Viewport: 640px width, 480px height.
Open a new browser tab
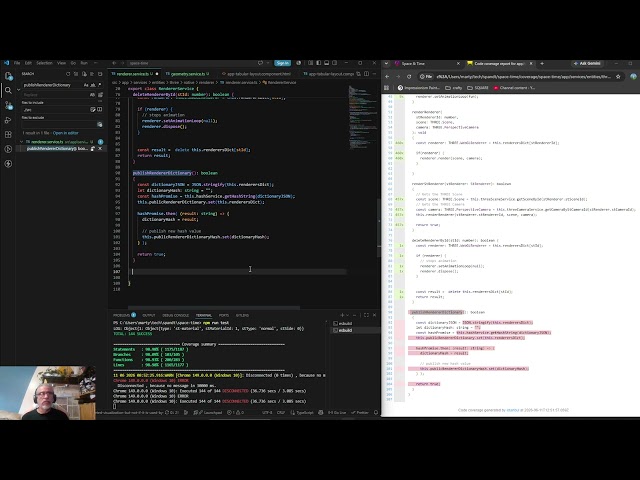pos(542,64)
